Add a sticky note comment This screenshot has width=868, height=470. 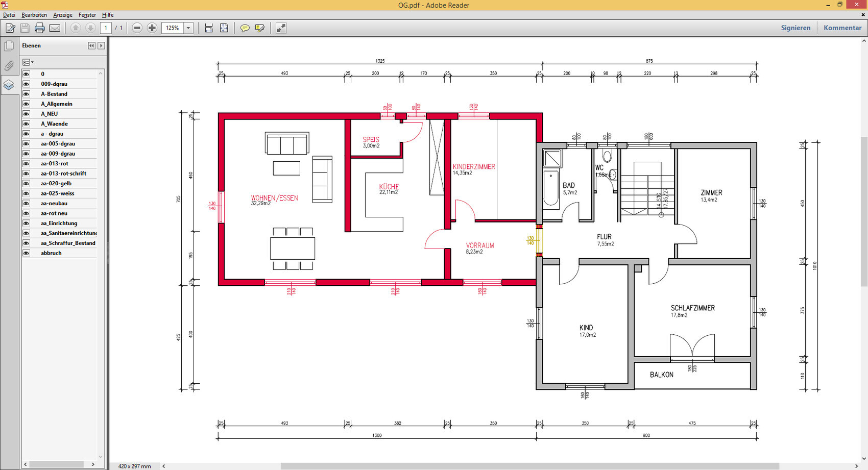tap(245, 28)
